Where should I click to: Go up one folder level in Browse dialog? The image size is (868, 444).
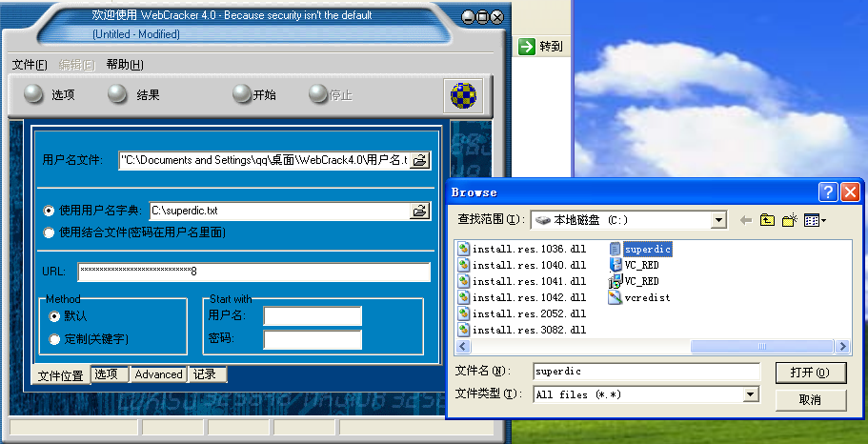coord(767,220)
